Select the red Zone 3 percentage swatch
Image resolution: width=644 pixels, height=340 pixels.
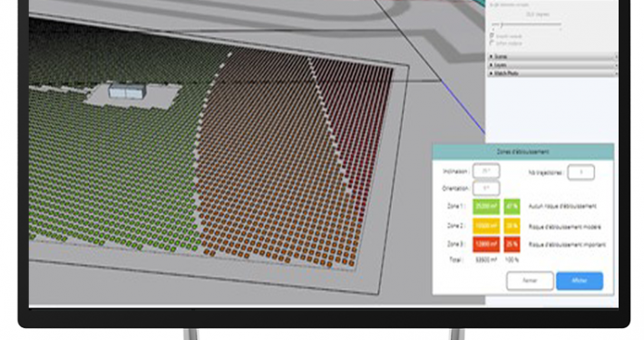click(512, 244)
